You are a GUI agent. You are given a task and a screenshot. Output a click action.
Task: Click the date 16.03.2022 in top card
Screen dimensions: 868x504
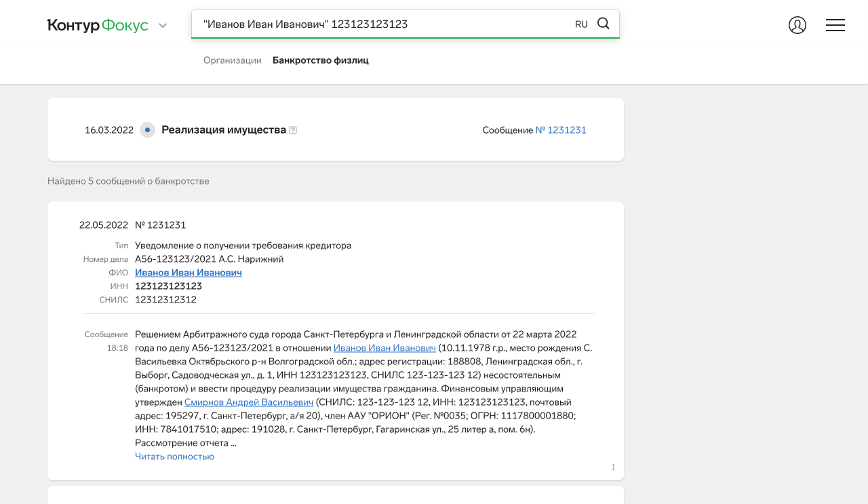point(109,130)
